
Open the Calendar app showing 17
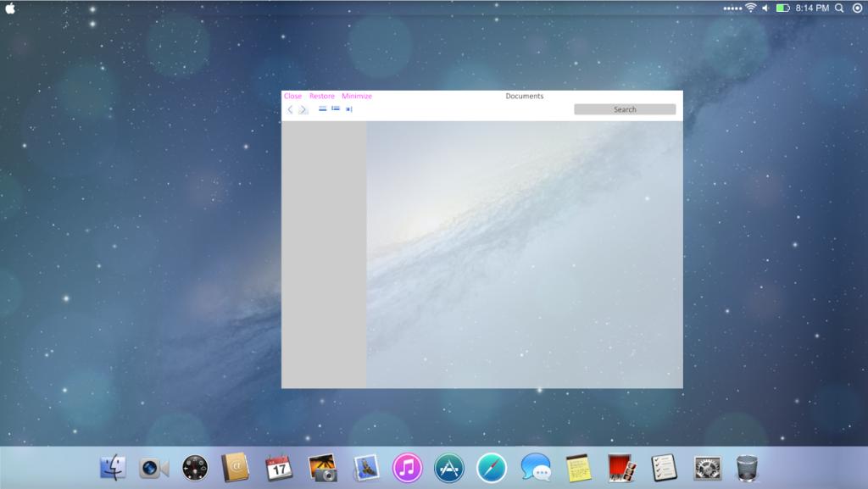(x=278, y=468)
